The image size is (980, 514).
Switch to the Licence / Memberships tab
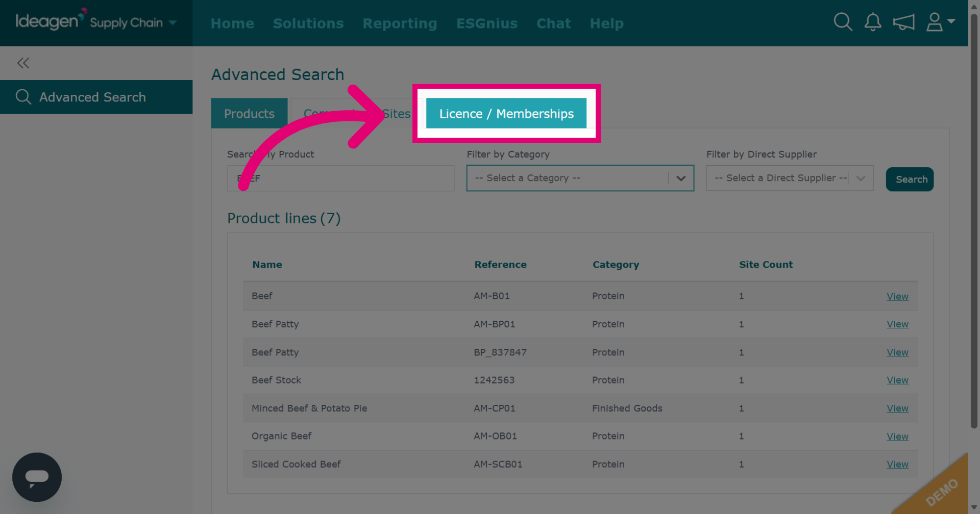coord(506,113)
